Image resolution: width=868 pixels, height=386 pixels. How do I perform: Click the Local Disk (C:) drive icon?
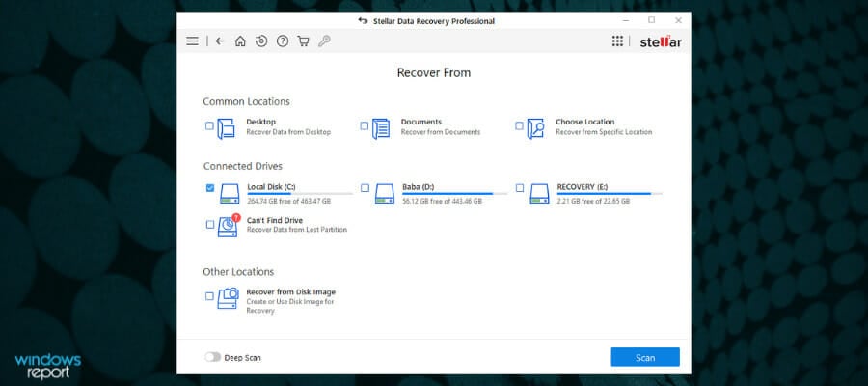tap(230, 194)
